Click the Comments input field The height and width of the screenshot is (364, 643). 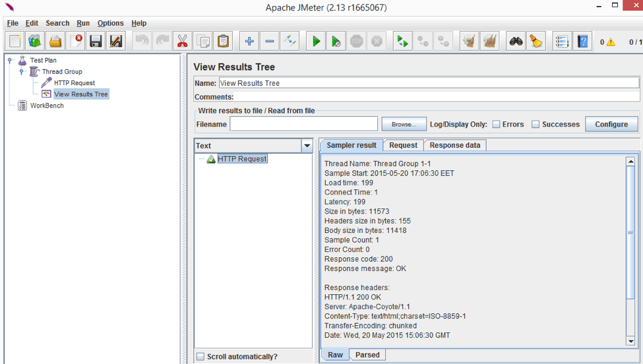point(437,97)
